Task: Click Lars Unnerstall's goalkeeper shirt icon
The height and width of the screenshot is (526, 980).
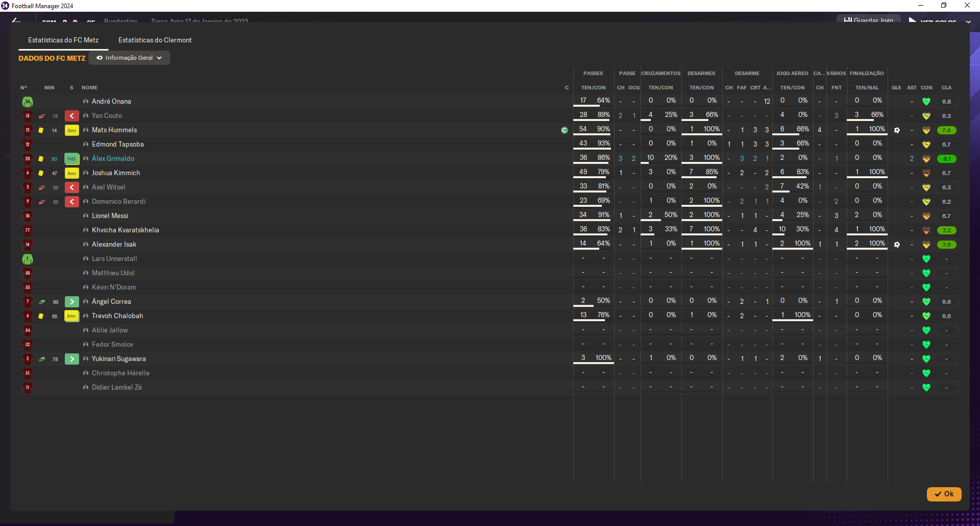Action: (28, 259)
